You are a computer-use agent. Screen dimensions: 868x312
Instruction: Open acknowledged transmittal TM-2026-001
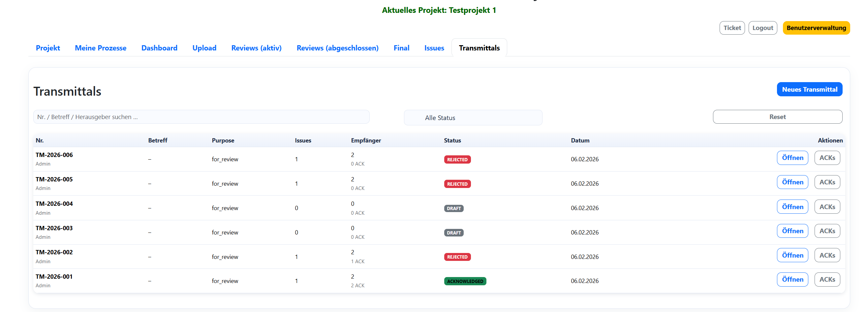(x=792, y=280)
